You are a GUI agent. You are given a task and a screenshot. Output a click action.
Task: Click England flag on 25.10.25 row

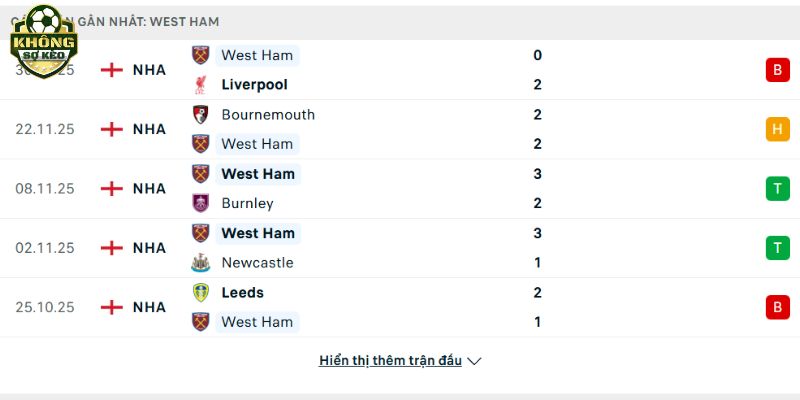point(112,307)
